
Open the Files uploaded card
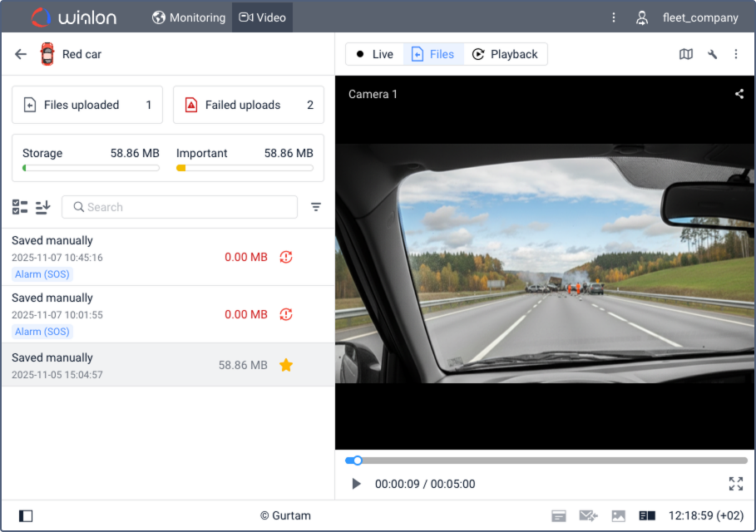[87, 105]
